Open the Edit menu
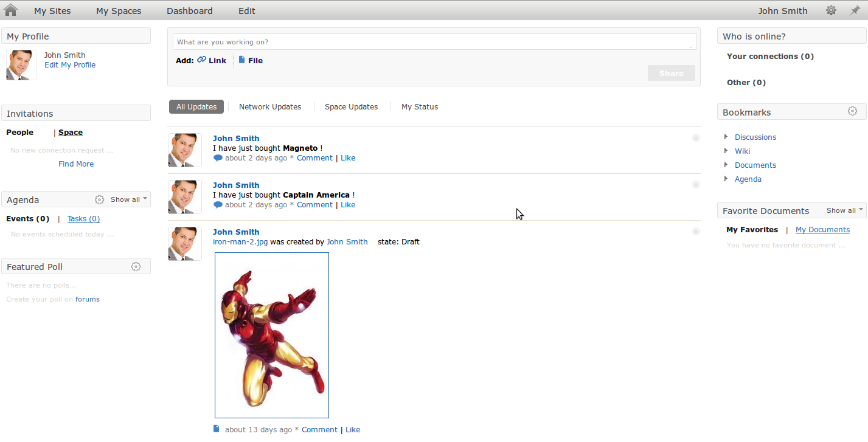This screenshot has width=868, height=442. coord(247,11)
